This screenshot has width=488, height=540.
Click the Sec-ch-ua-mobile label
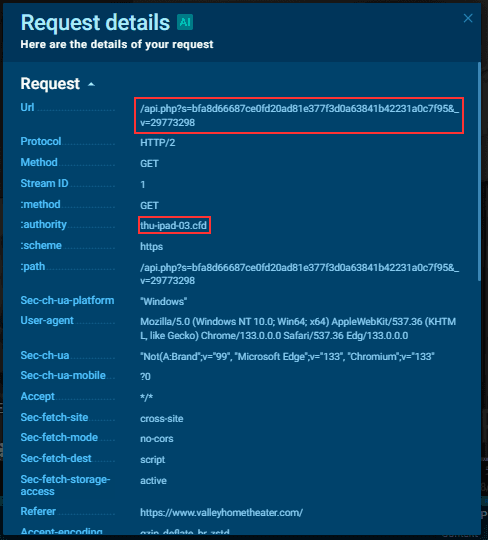pos(63,375)
